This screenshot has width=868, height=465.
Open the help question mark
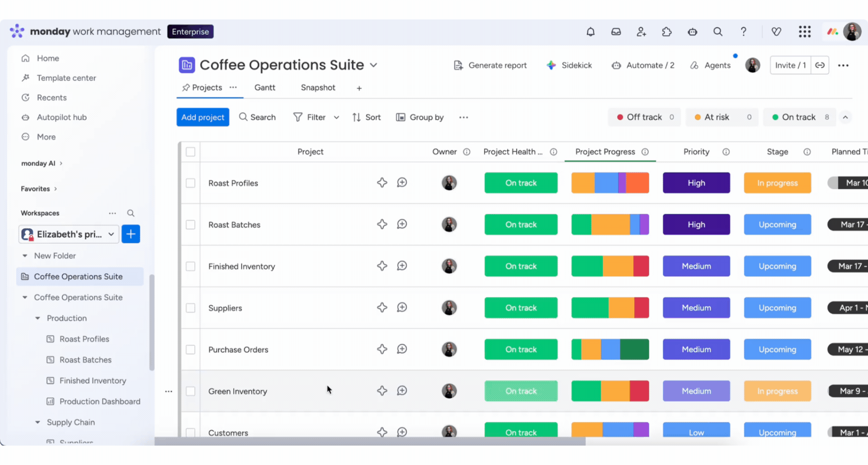[743, 32]
